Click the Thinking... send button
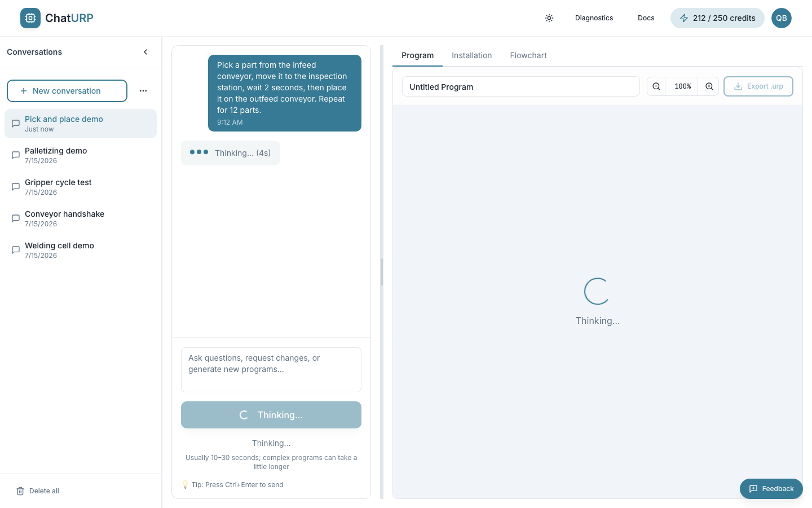The image size is (812, 508). (271, 415)
